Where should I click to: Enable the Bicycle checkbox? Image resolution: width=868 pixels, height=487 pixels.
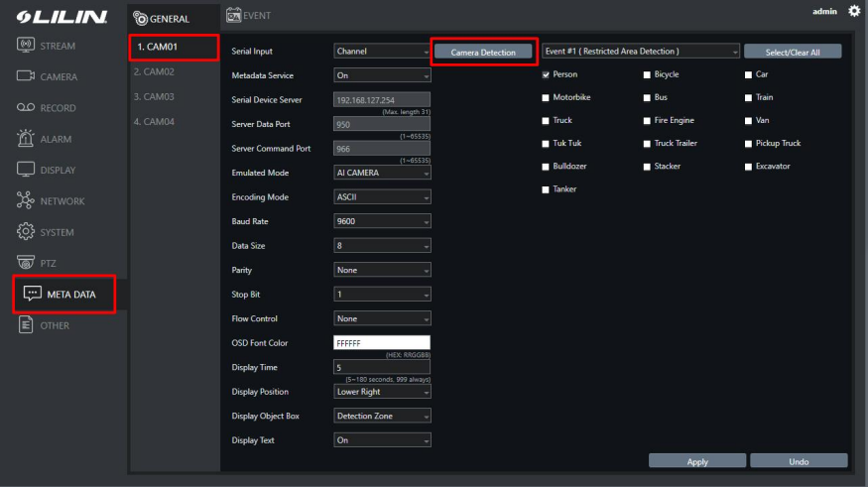pos(647,74)
